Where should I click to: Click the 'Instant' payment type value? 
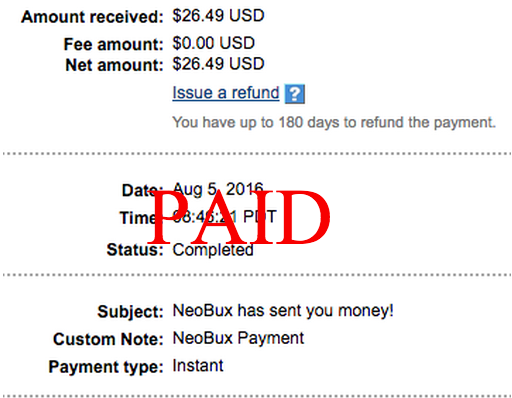tap(198, 366)
